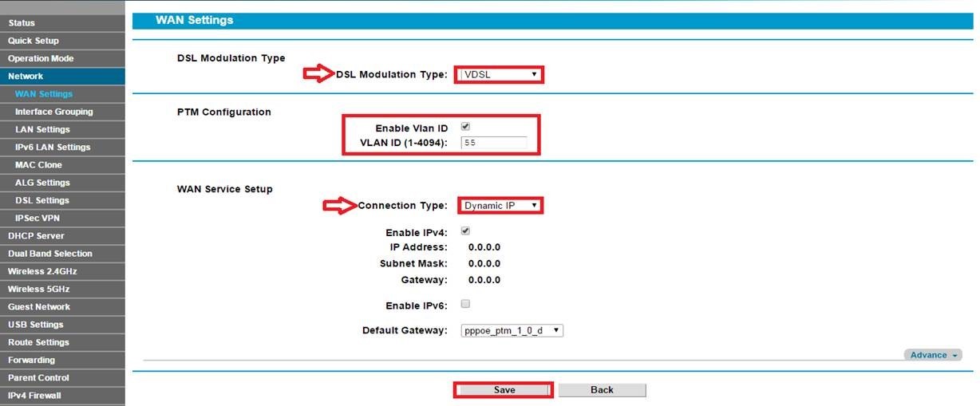The height and width of the screenshot is (406, 980).
Task: Open IPv6 LAN Settings submenu item
Action: coord(62,147)
